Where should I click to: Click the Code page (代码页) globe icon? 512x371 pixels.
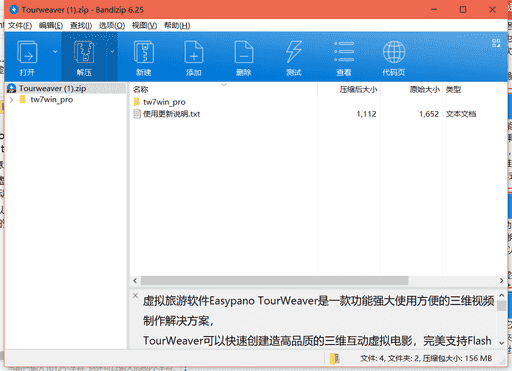394,52
